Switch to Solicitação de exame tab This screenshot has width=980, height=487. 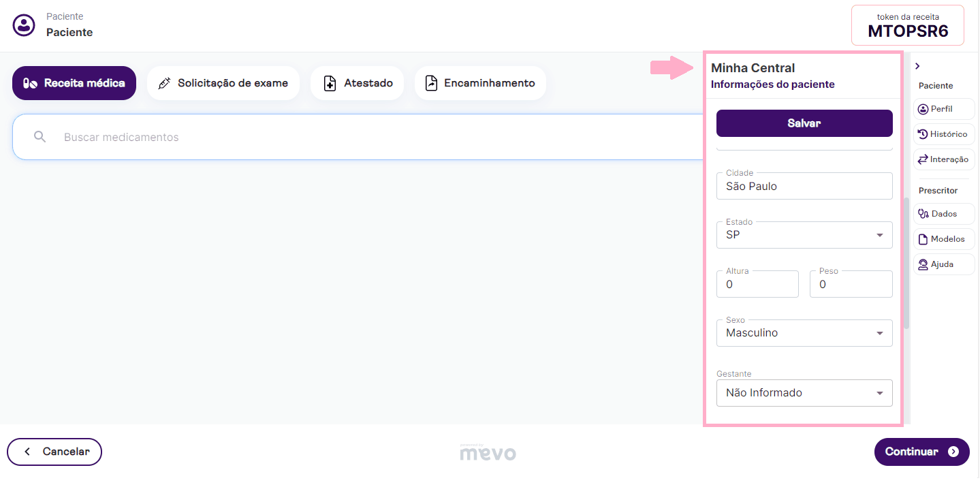(223, 83)
